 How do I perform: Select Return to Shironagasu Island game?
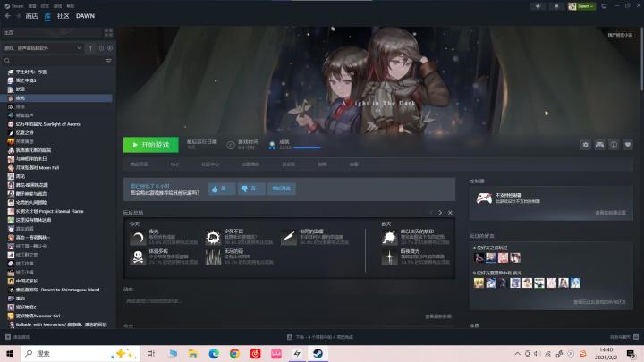58,290
